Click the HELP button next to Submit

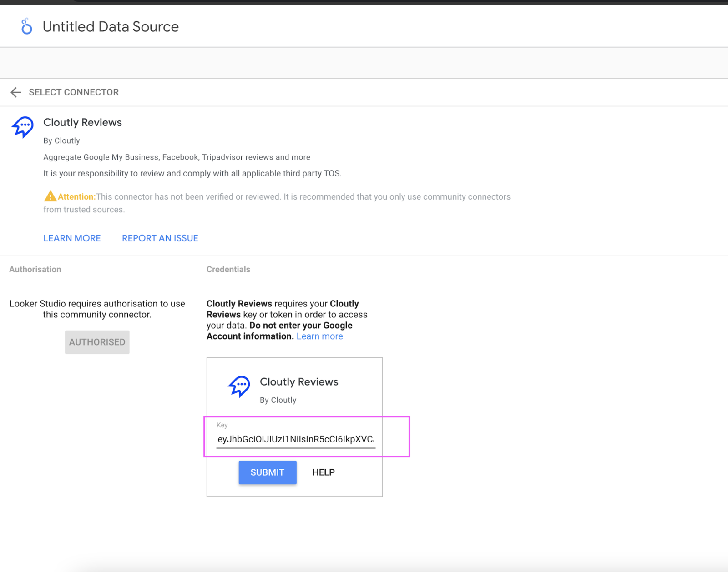point(323,472)
